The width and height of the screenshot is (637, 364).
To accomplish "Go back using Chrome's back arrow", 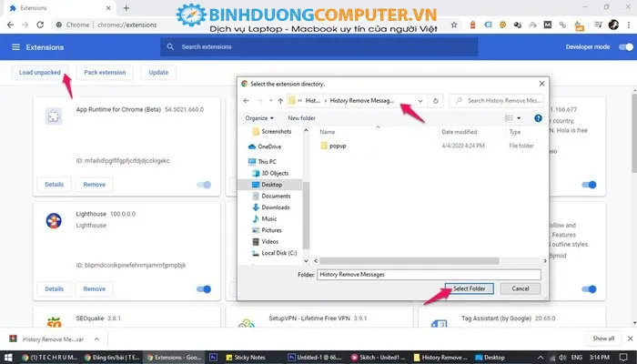I will [x=11, y=25].
